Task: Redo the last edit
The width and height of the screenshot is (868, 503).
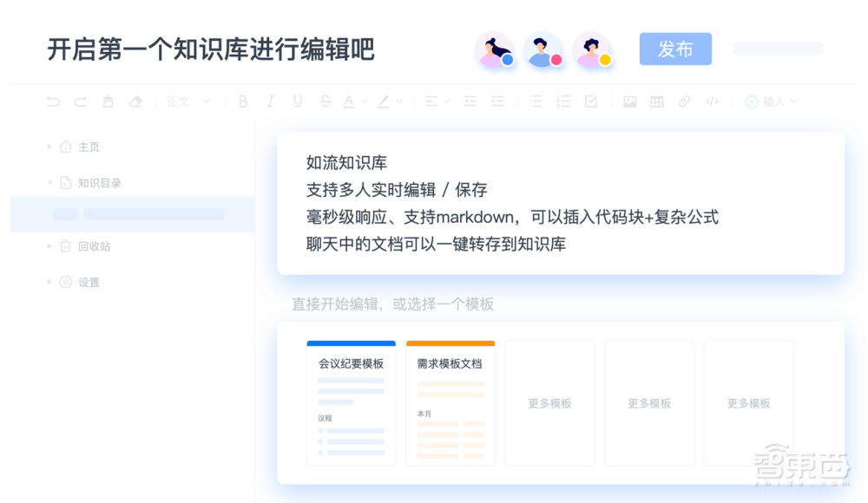Action: (x=80, y=101)
